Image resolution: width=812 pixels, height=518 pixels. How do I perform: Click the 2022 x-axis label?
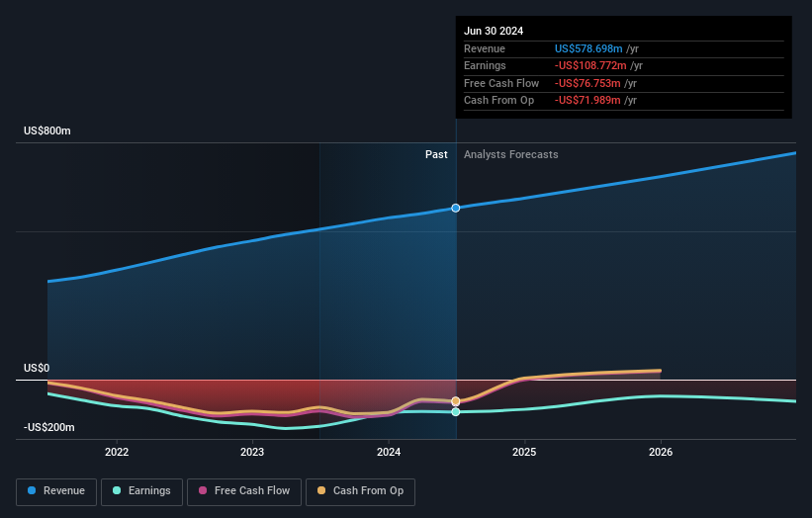tap(117, 452)
